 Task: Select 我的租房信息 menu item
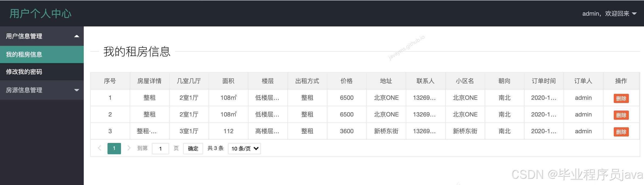tap(42, 54)
